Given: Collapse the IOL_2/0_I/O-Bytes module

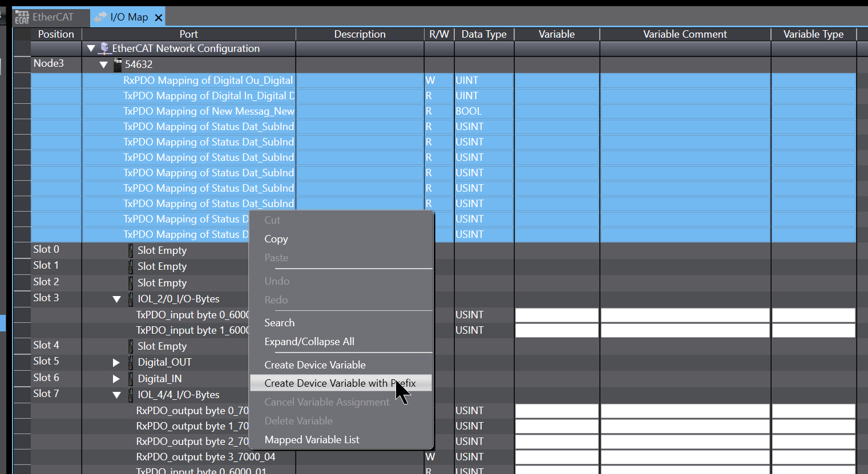Looking at the screenshot, I should click(x=116, y=299).
